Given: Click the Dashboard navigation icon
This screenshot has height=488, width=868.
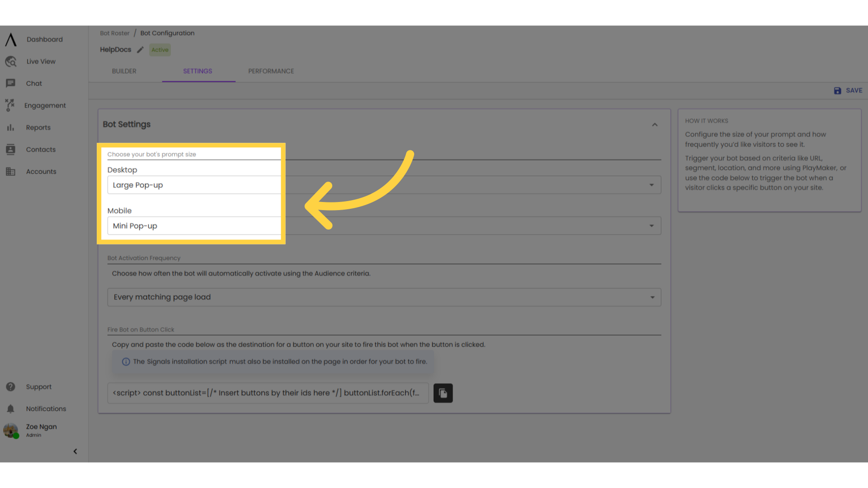Looking at the screenshot, I should click(10, 39).
